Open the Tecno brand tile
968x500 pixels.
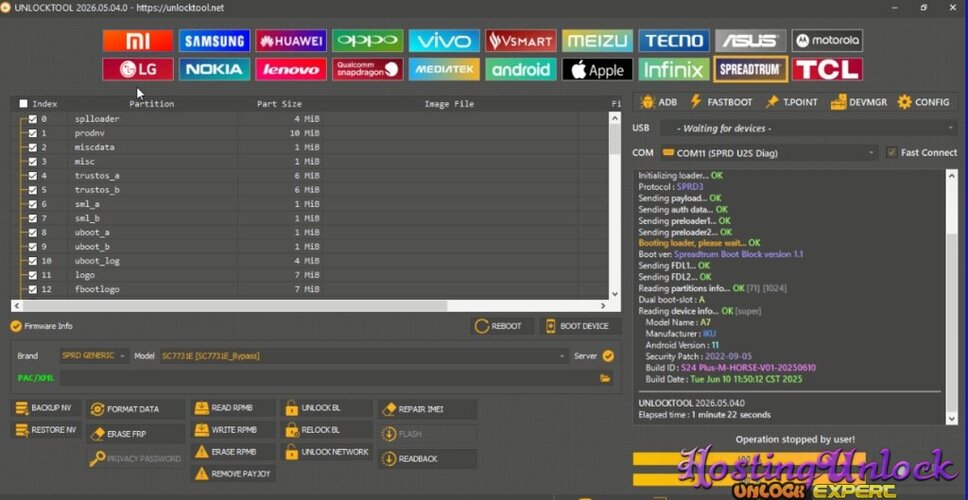click(674, 41)
